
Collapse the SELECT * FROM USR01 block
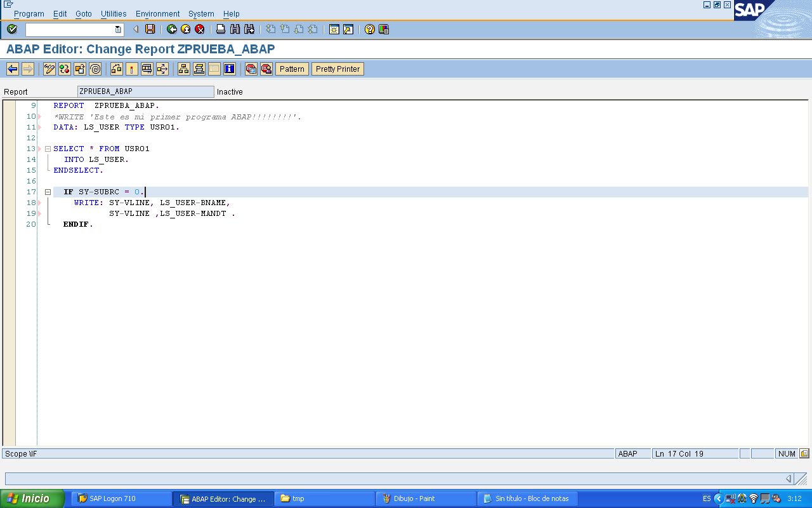click(48, 148)
